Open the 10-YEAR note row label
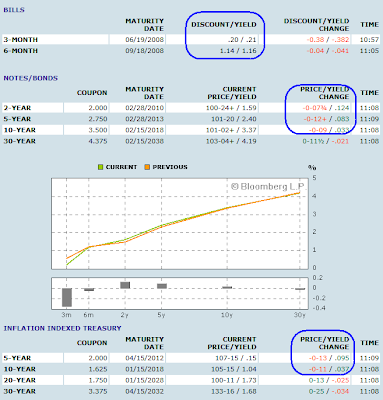Image resolution: width=383 pixels, height=400 pixels. [x=20, y=130]
